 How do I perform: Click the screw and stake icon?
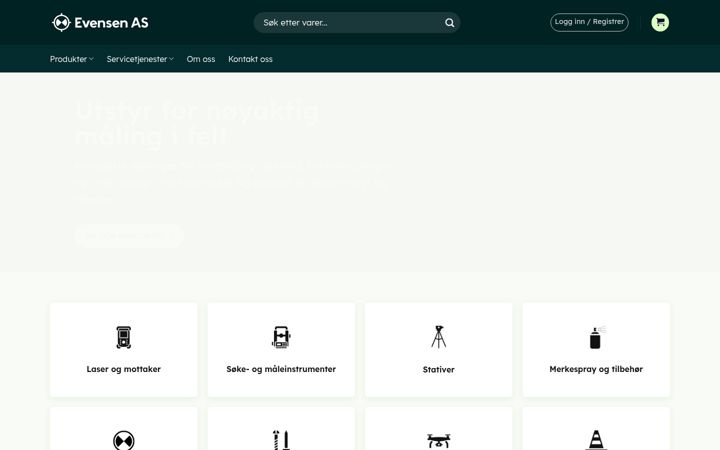tap(281, 440)
